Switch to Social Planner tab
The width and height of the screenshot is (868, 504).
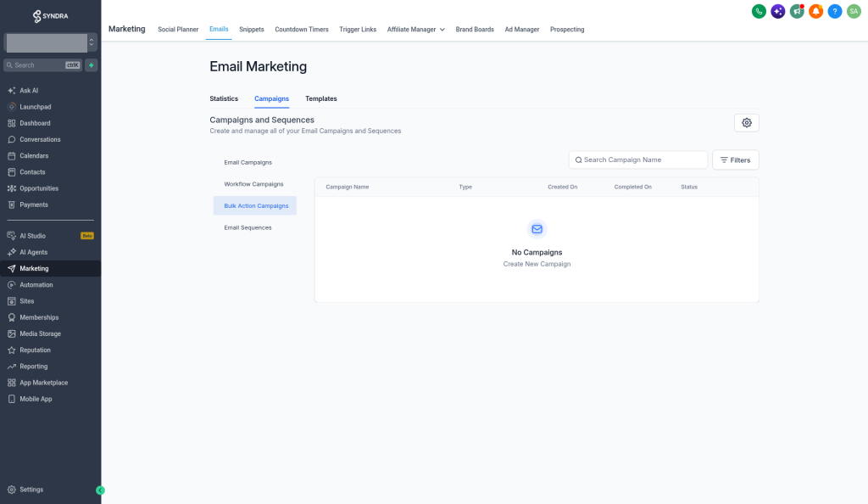(x=178, y=30)
